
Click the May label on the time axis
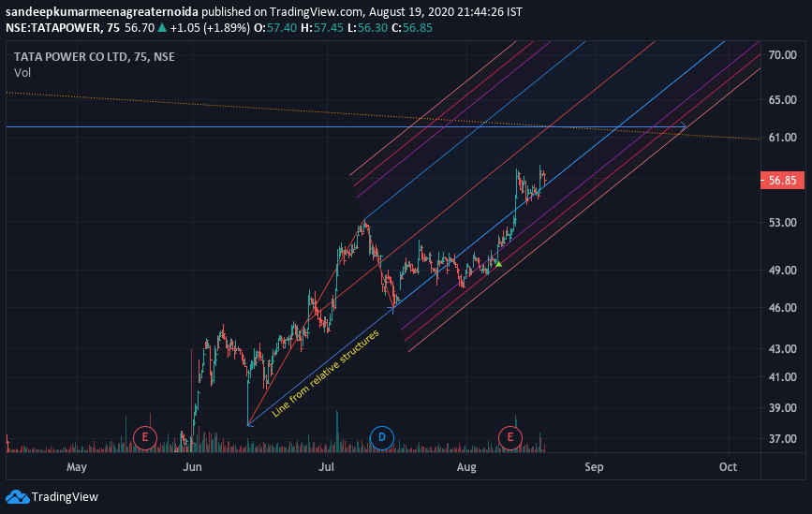point(77,467)
